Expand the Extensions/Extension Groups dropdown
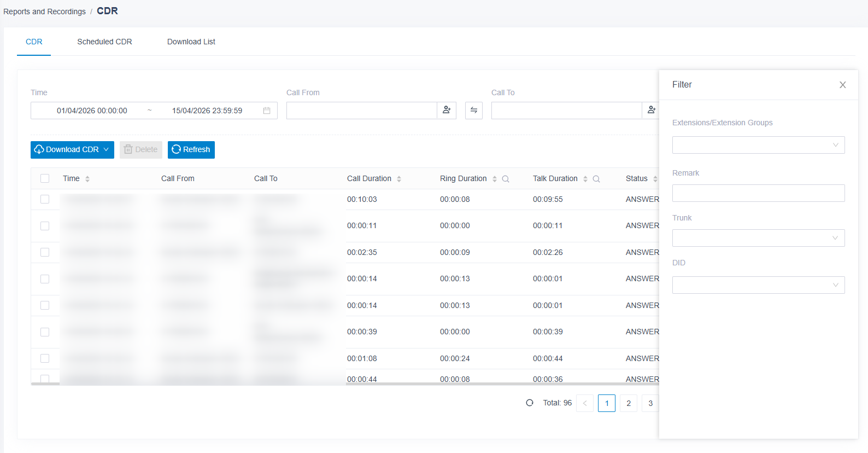868x453 pixels. [x=759, y=145]
